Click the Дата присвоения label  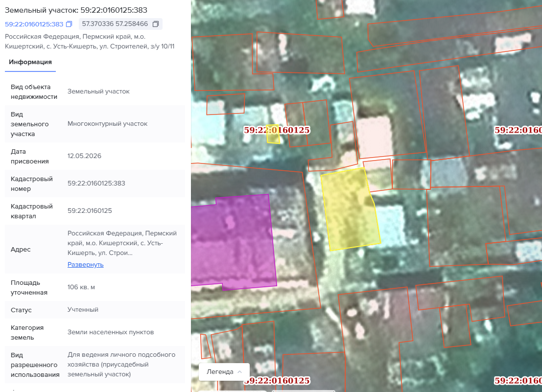[x=30, y=157]
